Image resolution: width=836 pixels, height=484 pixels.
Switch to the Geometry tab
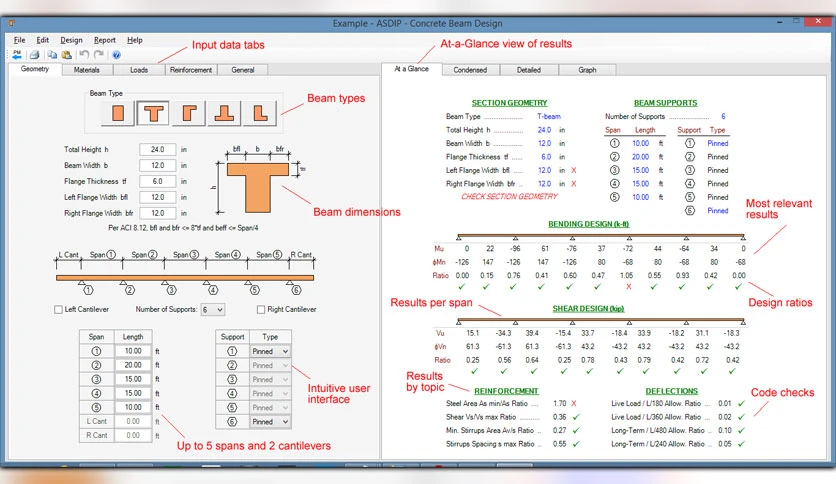pos(35,69)
